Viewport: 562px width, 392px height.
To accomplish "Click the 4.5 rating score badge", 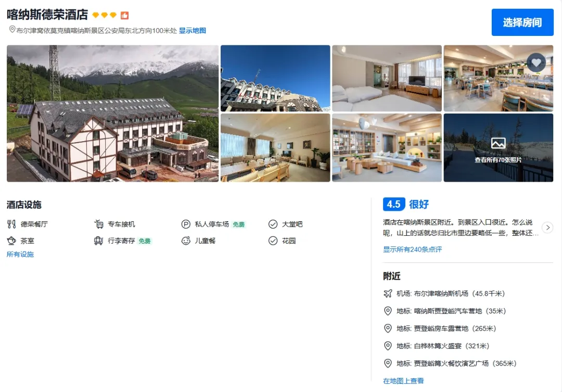I will click(x=394, y=204).
